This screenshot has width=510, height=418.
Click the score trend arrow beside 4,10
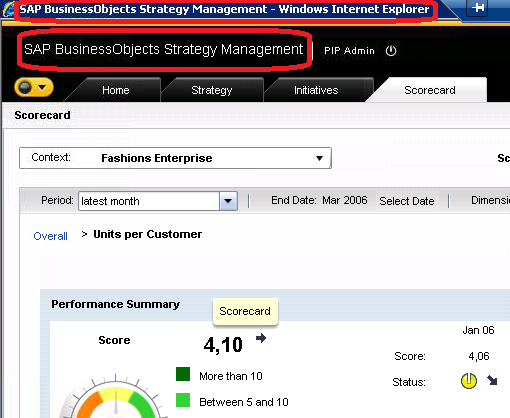261,338
